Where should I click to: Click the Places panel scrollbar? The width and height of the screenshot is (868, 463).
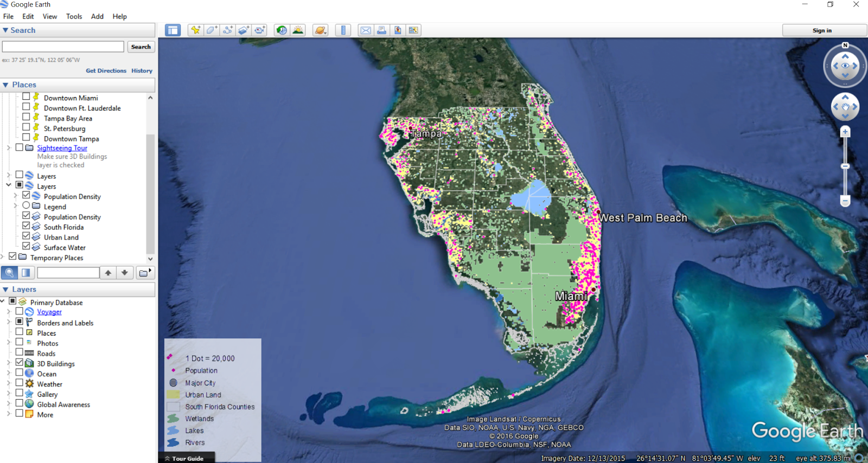150,194
